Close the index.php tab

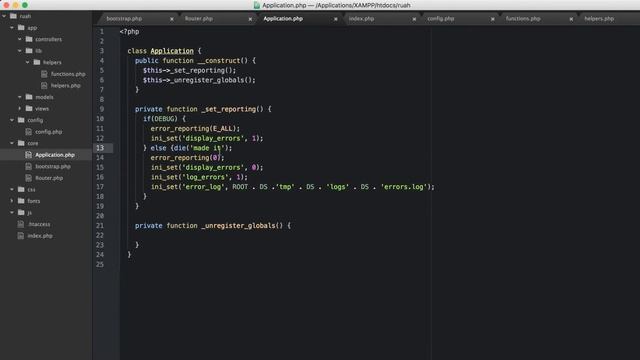[x=414, y=19]
